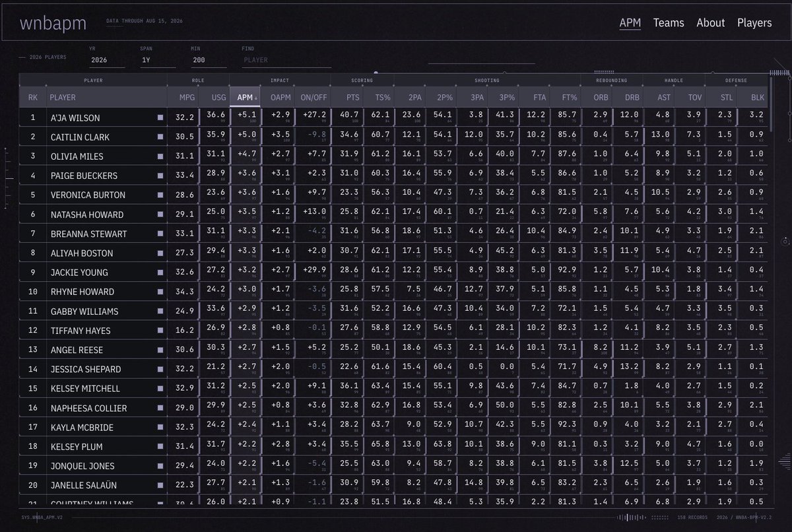Sort by the RK column header
Viewport: 792px width, 532px height.
pyautogui.click(x=32, y=97)
